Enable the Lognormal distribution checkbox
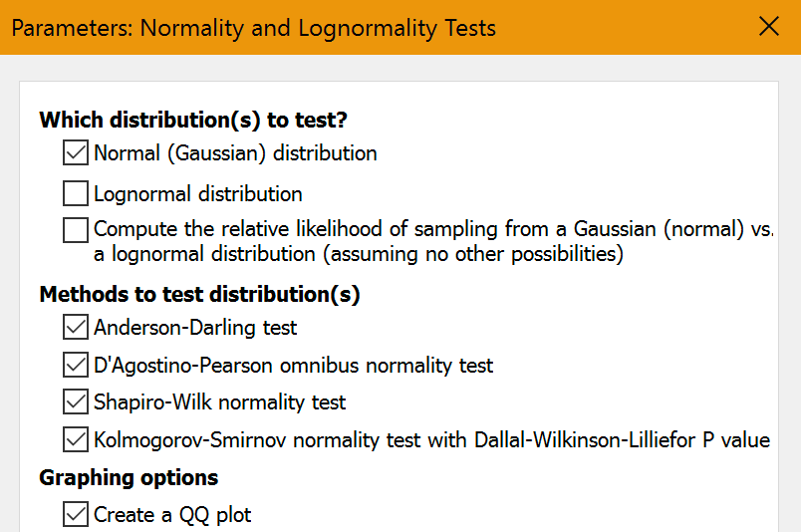801x532 pixels. point(76,193)
